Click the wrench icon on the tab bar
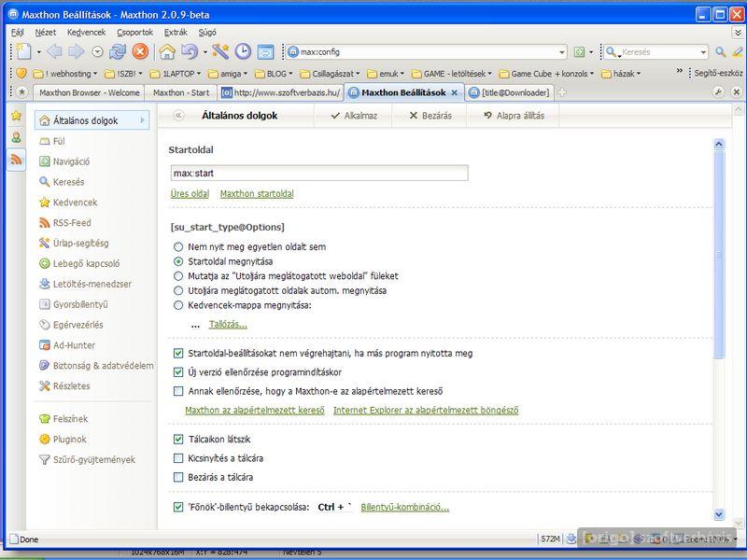 [x=718, y=91]
